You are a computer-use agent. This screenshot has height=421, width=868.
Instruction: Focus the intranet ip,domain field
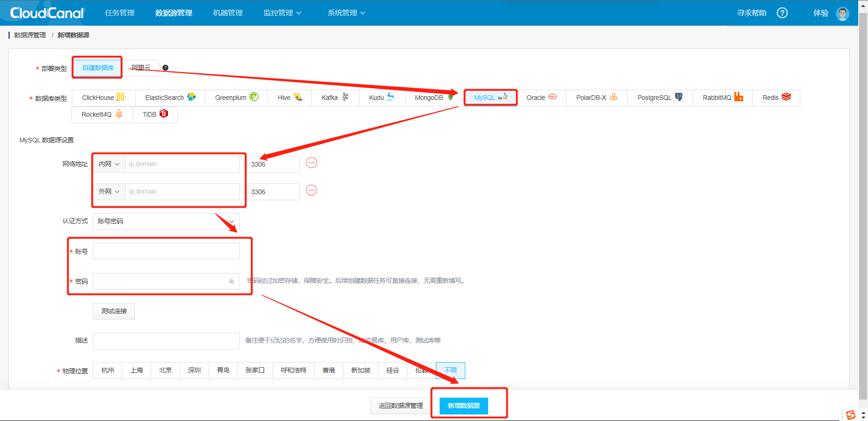(182, 164)
